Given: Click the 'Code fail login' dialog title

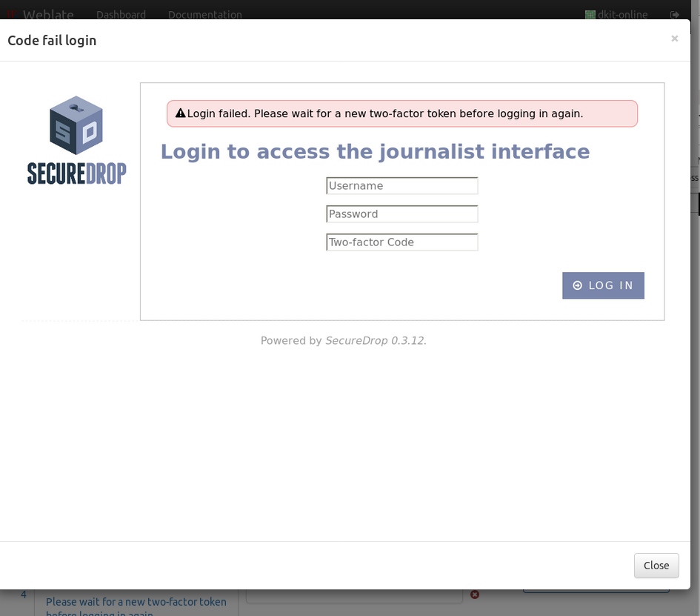Looking at the screenshot, I should [52, 40].
